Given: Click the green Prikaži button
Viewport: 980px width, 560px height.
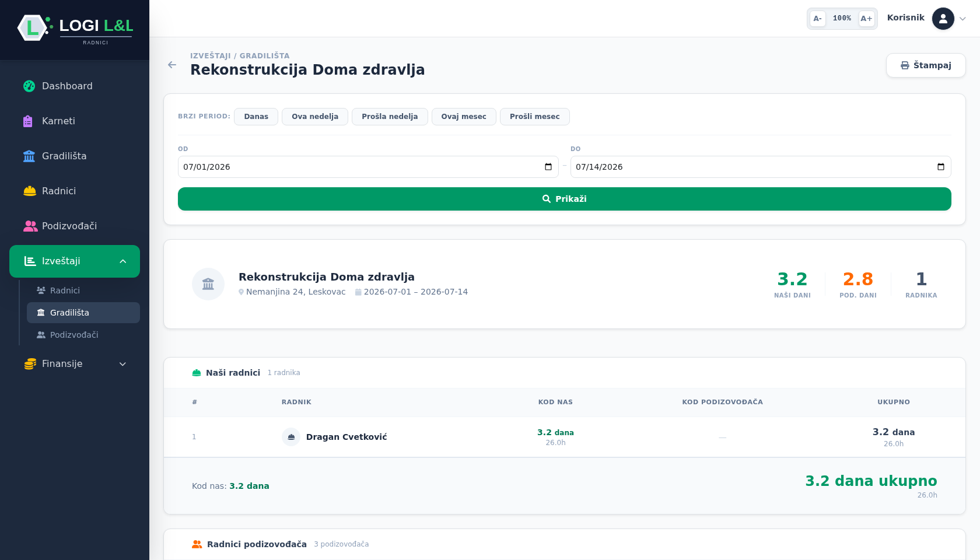Looking at the screenshot, I should (565, 199).
